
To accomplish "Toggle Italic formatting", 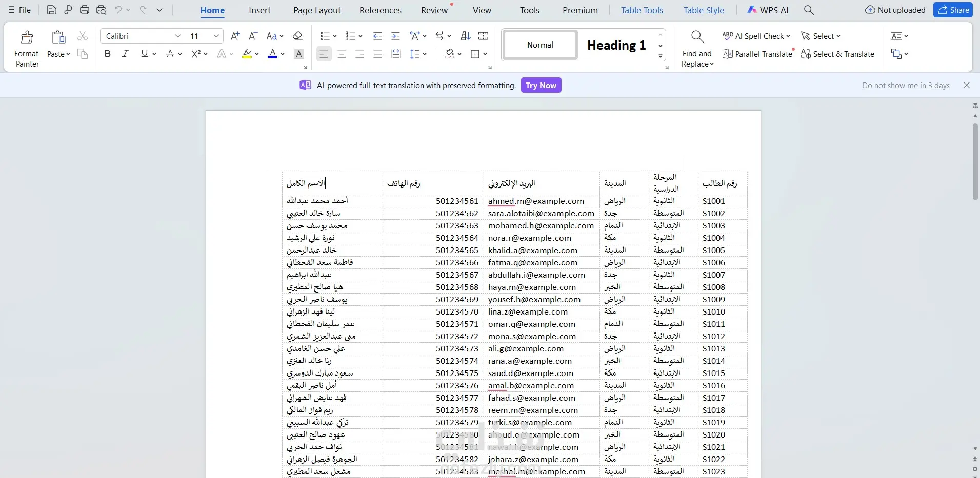I will [125, 54].
